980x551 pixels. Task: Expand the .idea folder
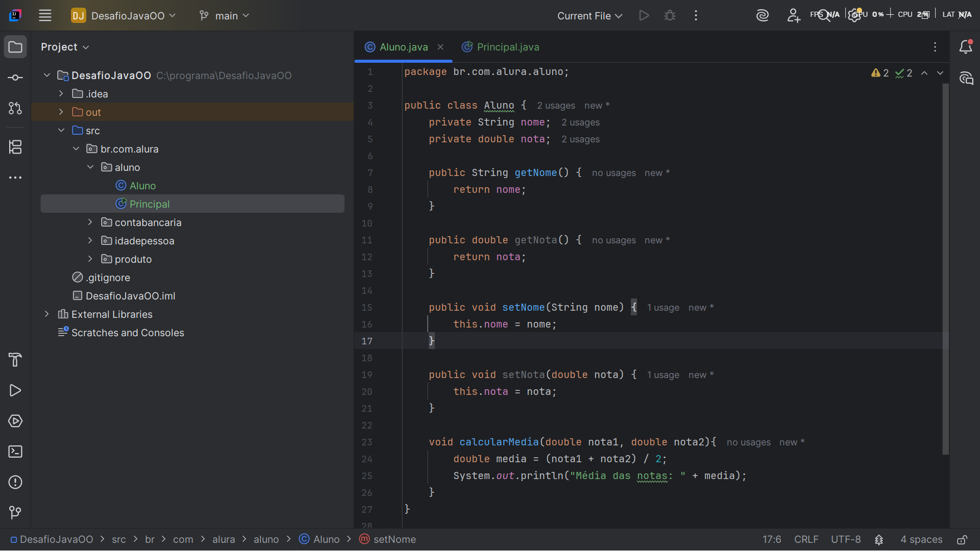[x=61, y=94]
